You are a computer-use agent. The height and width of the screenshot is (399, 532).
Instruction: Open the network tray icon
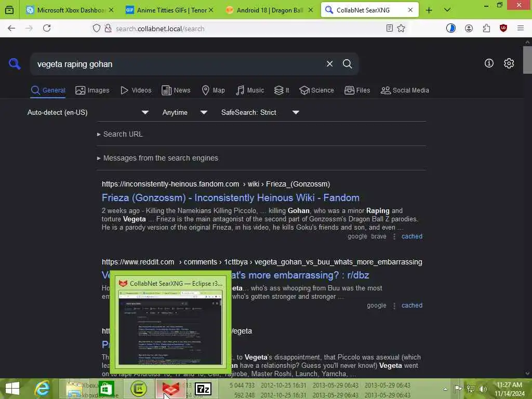471,389
